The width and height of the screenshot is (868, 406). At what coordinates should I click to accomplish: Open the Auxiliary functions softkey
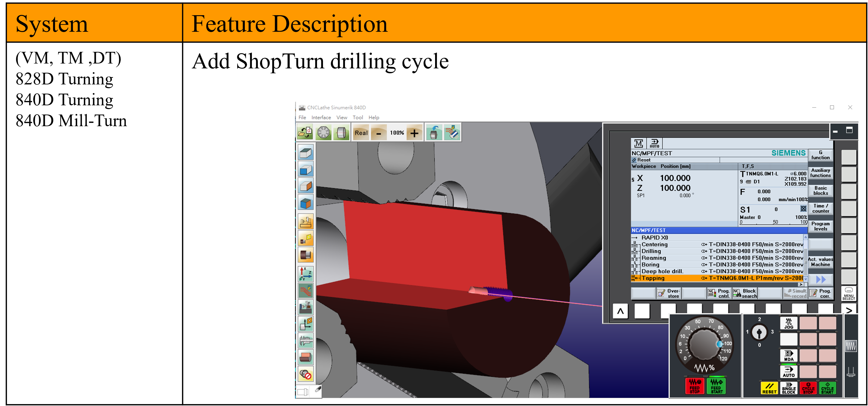tap(820, 173)
